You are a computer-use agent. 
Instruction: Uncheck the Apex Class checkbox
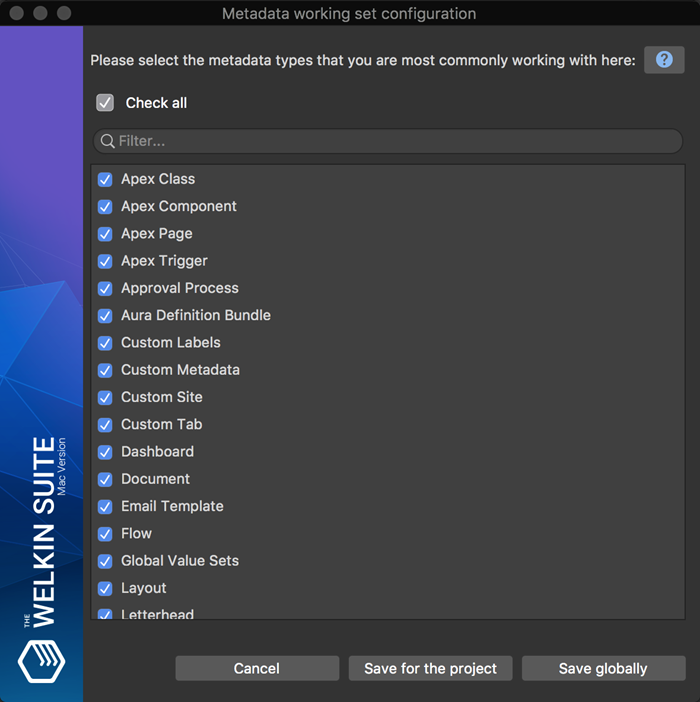point(105,180)
